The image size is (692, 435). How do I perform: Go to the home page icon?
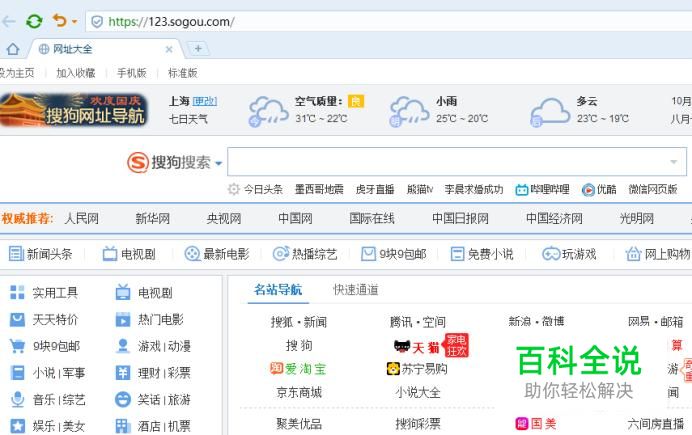coord(13,49)
